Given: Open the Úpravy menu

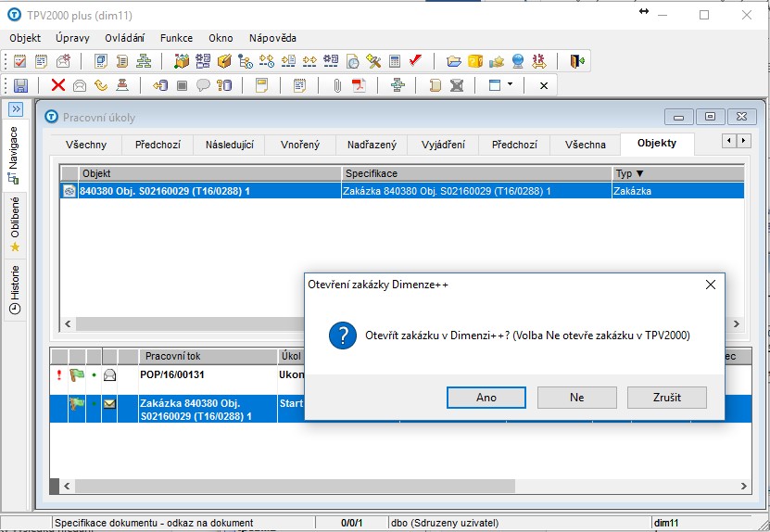Looking at the screenshot, I should [x=72, y=38].
